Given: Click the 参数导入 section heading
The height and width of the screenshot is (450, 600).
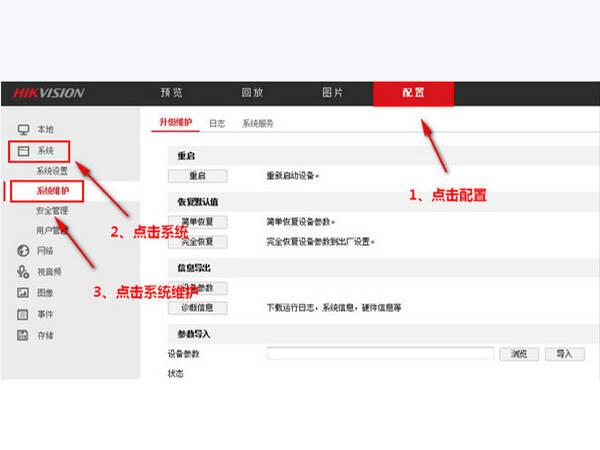Looking at the screenshot, I should [194, 334].
